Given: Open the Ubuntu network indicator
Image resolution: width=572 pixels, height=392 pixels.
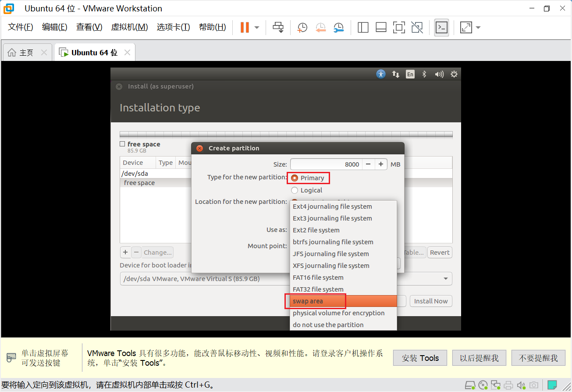Looking at the screenshot, I should 396,74.
